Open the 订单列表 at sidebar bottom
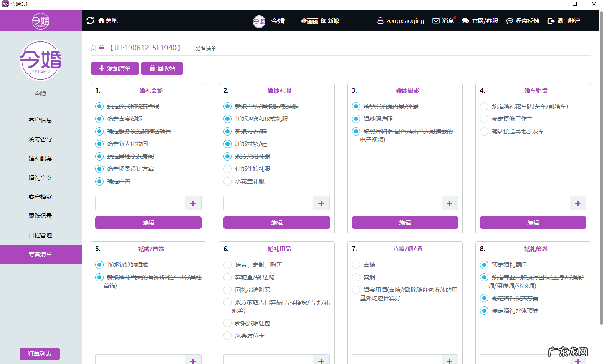The height and width of the screenshot is (364, 604). [x=39, y=354]
